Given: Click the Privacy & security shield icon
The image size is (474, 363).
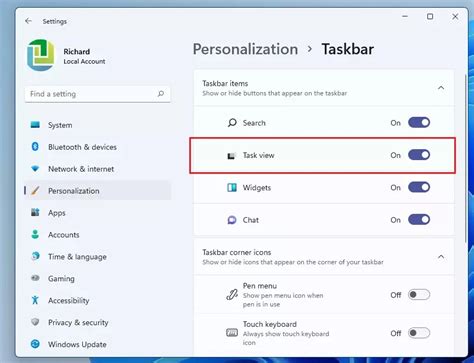Looking at the screenshot, I should pos(35,322).
